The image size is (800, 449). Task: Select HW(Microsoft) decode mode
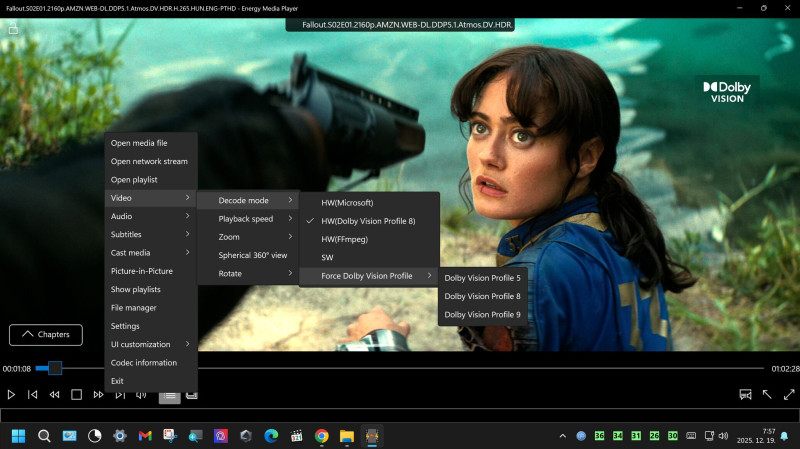tap(369, 203)
